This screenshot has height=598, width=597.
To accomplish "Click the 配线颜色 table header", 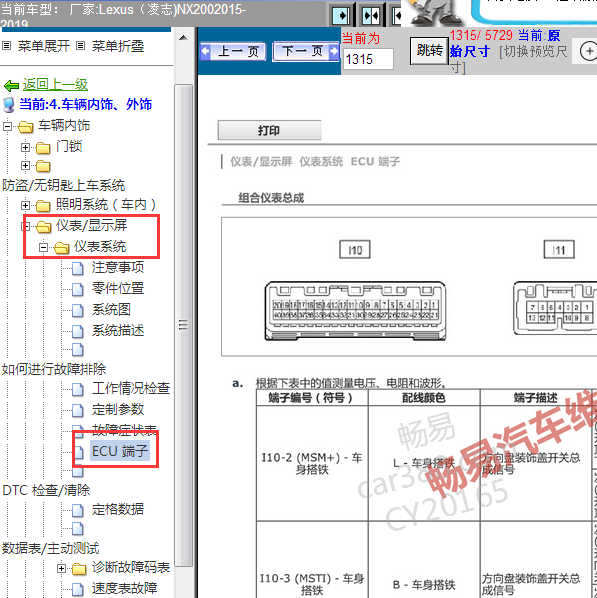I will (x=424, y=398).
